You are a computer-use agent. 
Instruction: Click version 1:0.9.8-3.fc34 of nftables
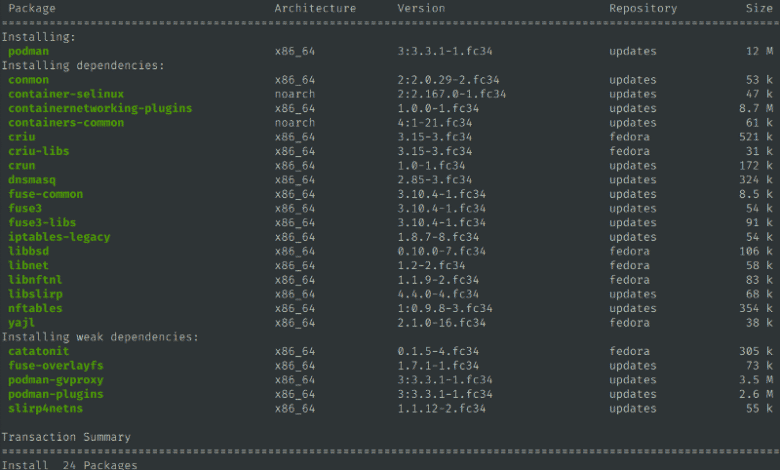point(445,308)
